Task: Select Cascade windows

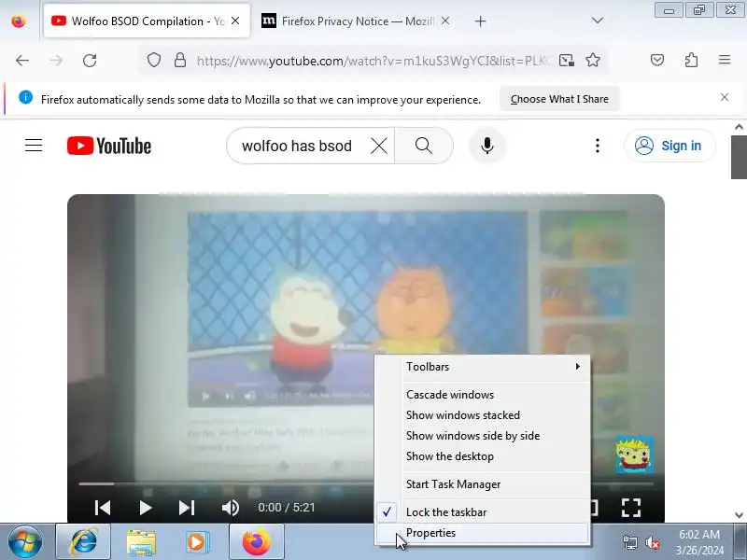Action: pyautogui.click(x=483, y=394)
